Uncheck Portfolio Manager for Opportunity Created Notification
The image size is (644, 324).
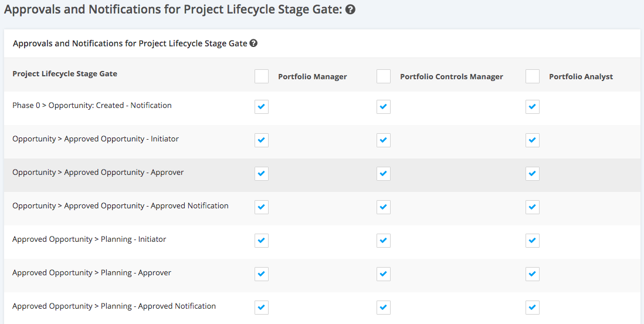(x=262, y=107)
